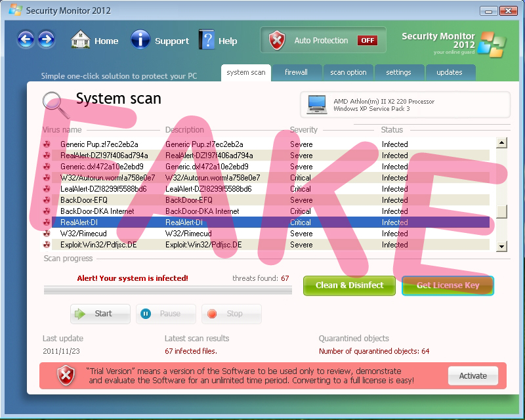
Task: Close the Security Monitor 2012 window
Action: click(x=508, y=11)
